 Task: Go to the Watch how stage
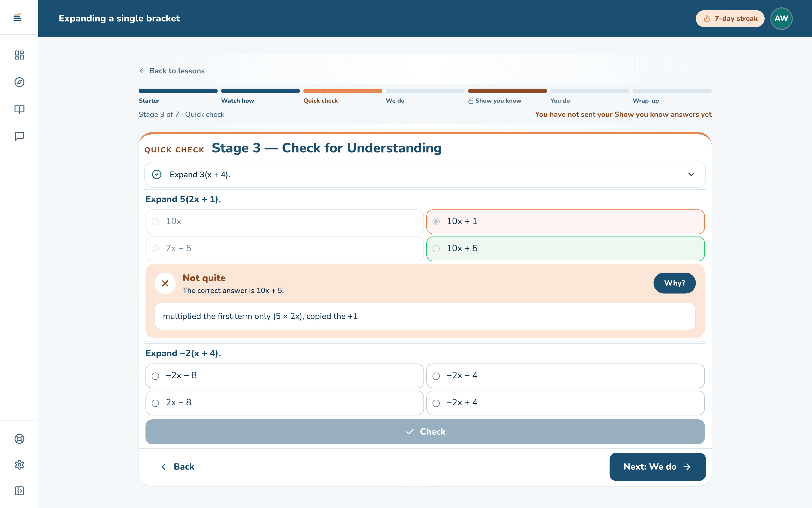click(x=238, y=101)
